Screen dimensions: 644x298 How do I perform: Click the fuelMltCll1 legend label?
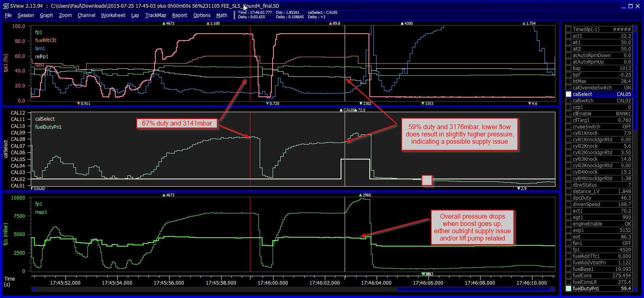(x=46, y=40)
